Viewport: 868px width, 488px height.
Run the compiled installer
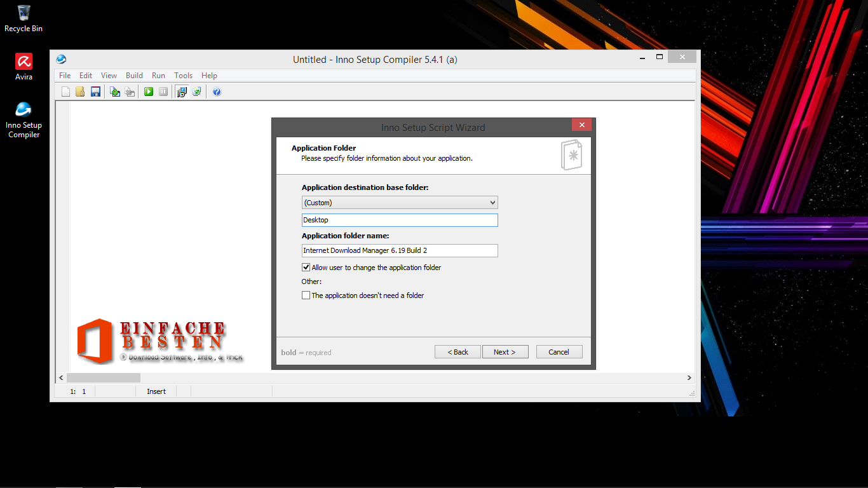pyautogui.click(x=148, y=91)
